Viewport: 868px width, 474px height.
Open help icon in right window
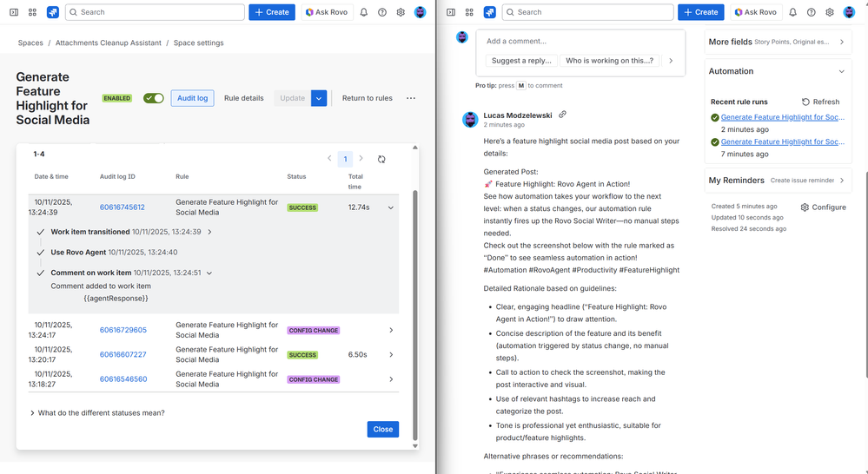tap(811, 12)
